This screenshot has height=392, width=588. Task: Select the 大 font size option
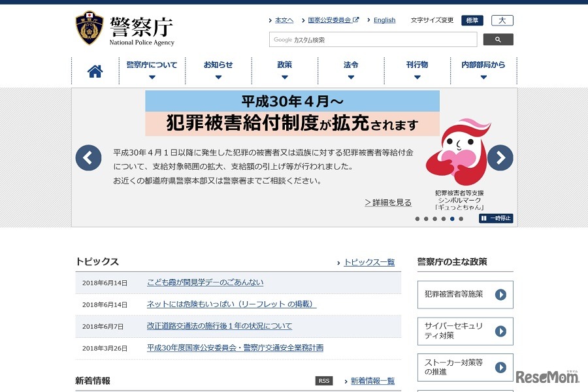click(502, 20)
